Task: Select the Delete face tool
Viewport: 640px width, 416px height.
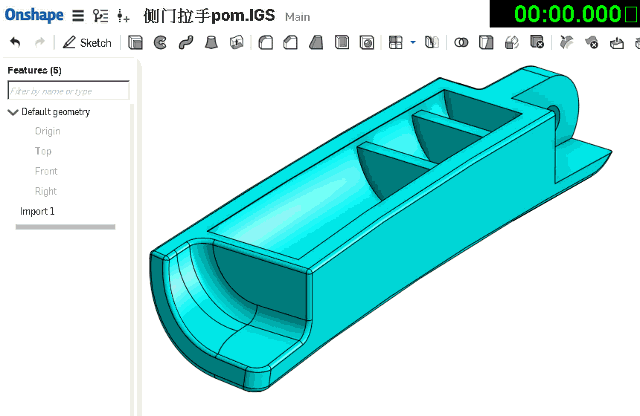Action: click(x=591, y=42)
